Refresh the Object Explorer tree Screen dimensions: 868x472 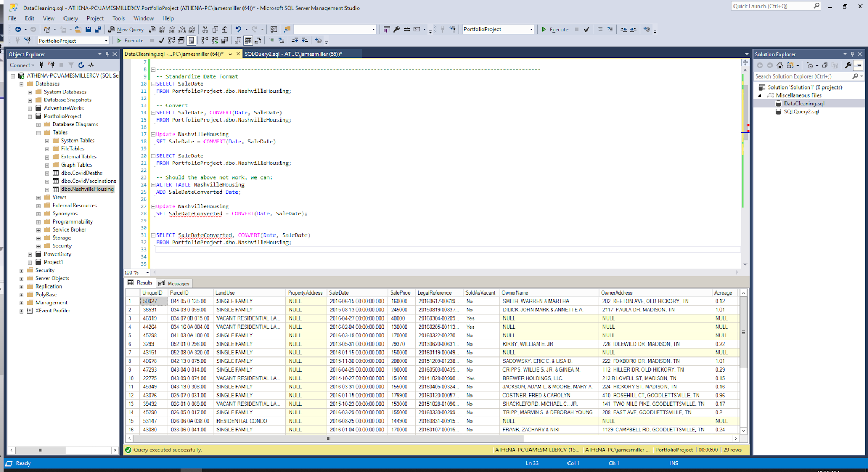(x=81, y=65)
